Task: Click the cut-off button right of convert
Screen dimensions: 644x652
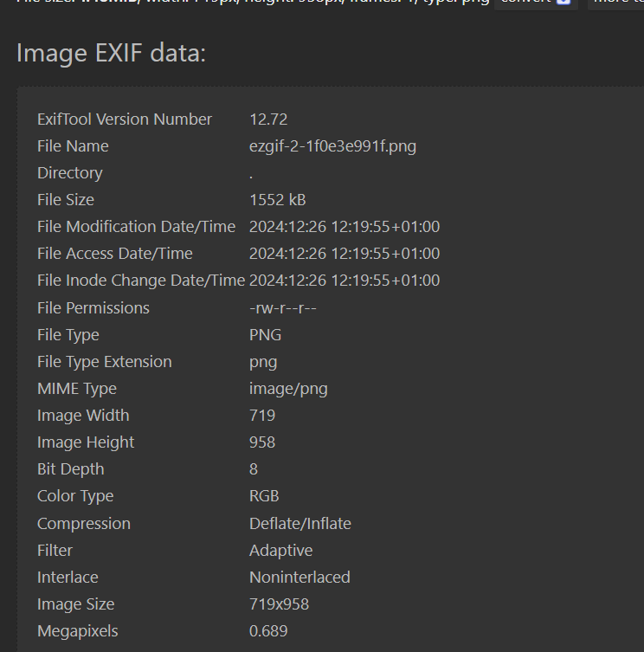Action: point(615,3)
